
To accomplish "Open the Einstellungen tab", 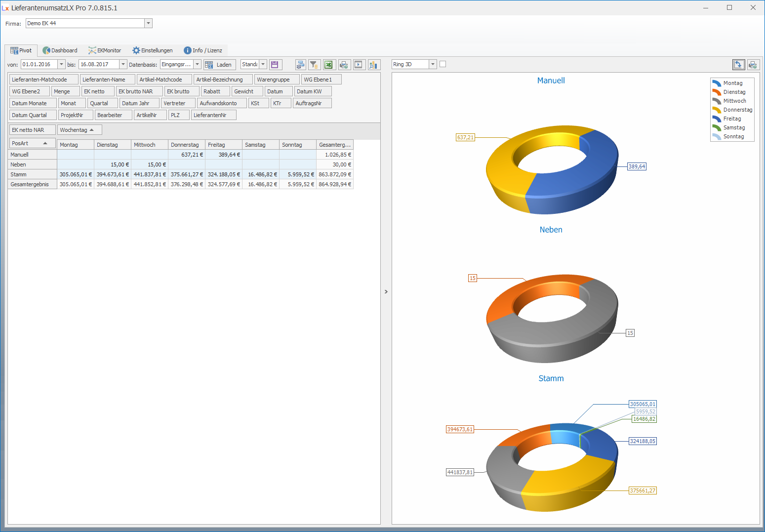I will pyautogui.click(x=152, y=50).
